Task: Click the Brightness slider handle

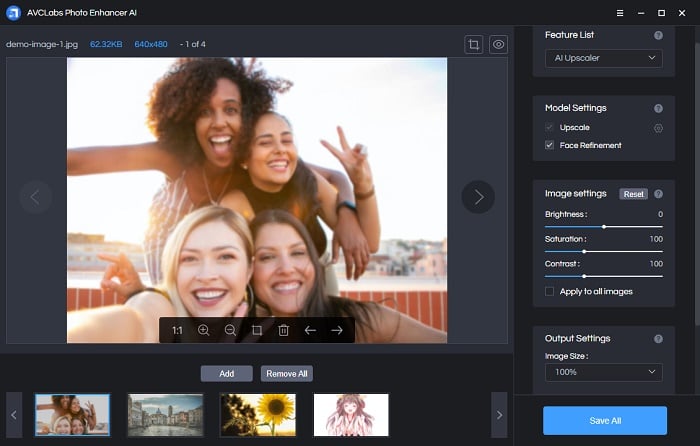Action: (604, 227)
